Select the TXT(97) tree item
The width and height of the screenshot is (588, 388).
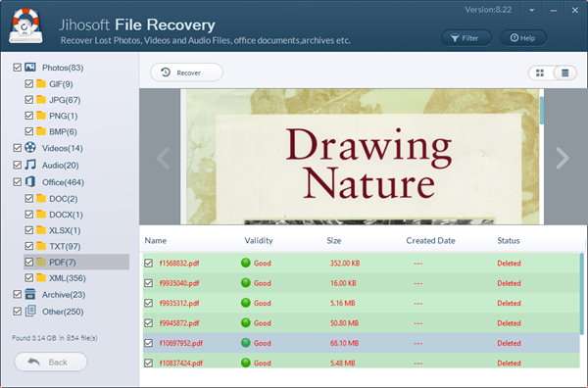coord(65,246)
